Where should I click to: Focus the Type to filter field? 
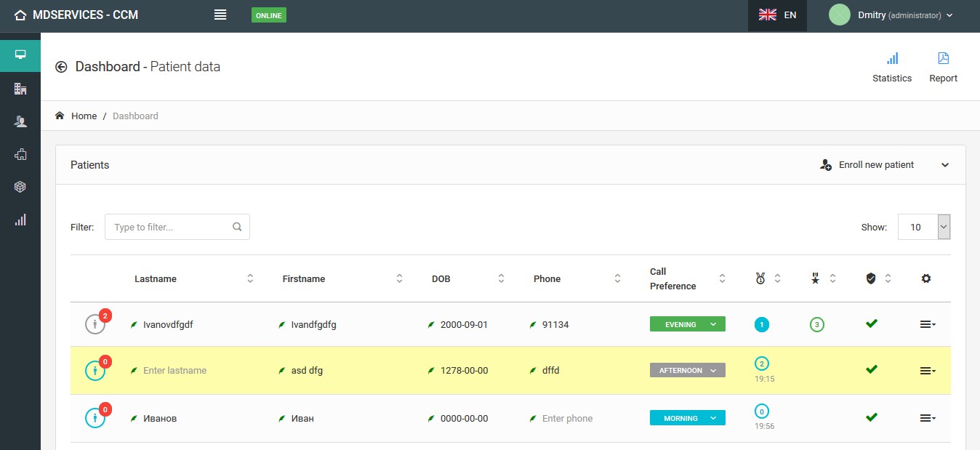(177, 227)
